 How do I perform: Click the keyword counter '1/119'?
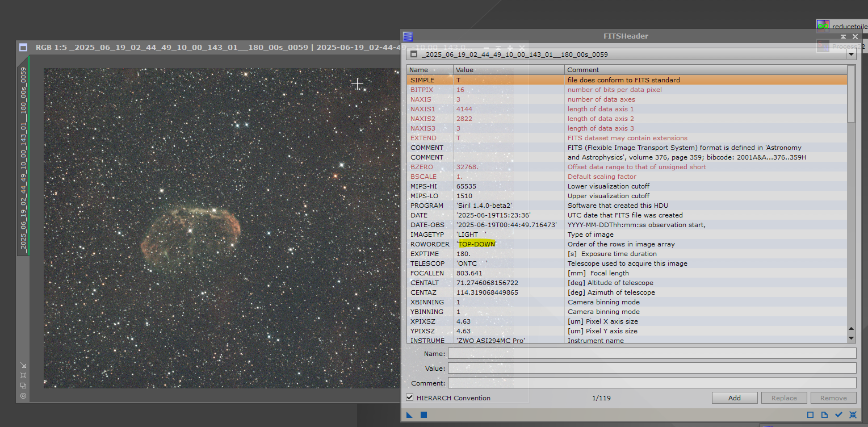[x=601, y=398]
